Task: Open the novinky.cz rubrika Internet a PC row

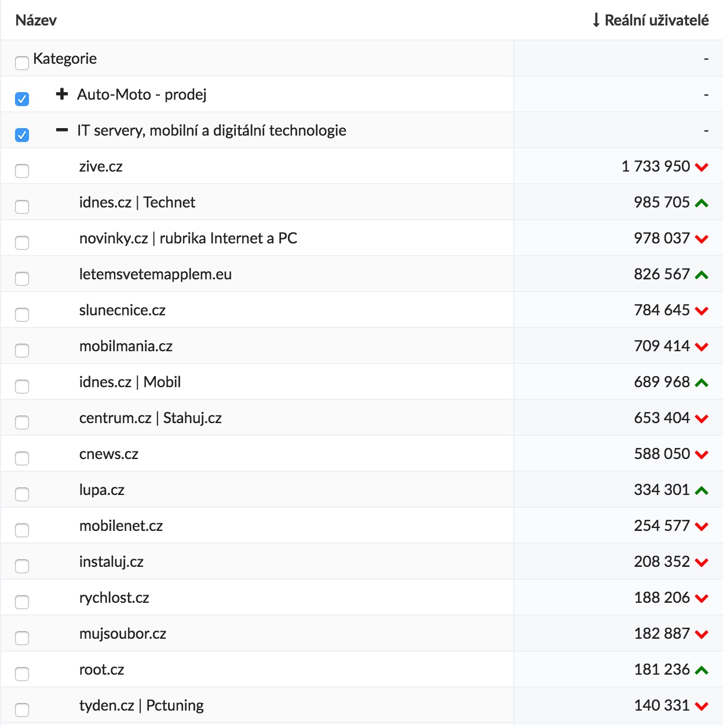Action: [188, 238]
